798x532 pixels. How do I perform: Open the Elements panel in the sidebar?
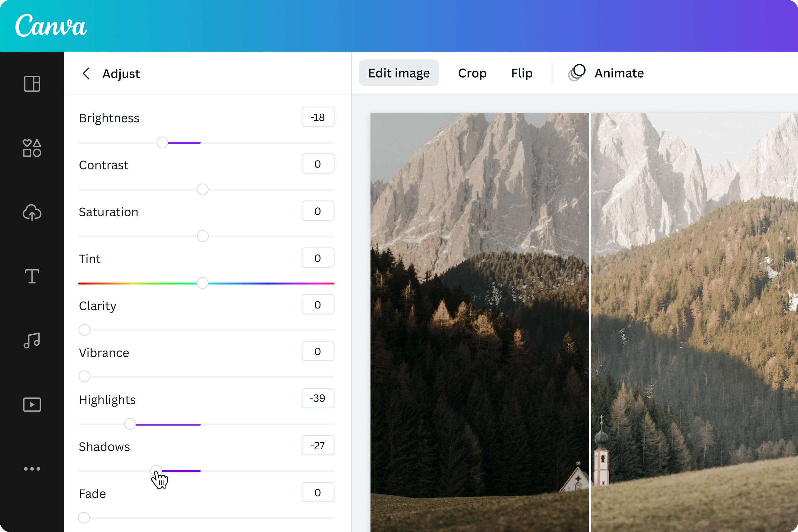[32, 148]
